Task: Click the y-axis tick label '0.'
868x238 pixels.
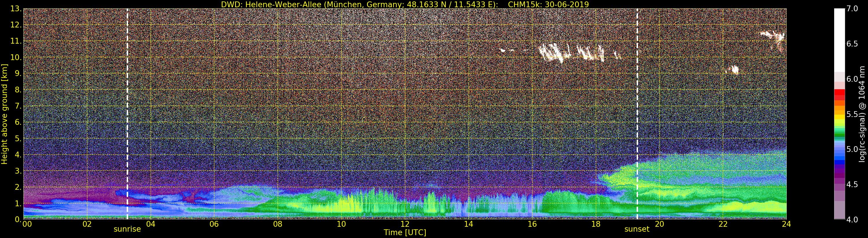Action: click(x=18, y=219)
